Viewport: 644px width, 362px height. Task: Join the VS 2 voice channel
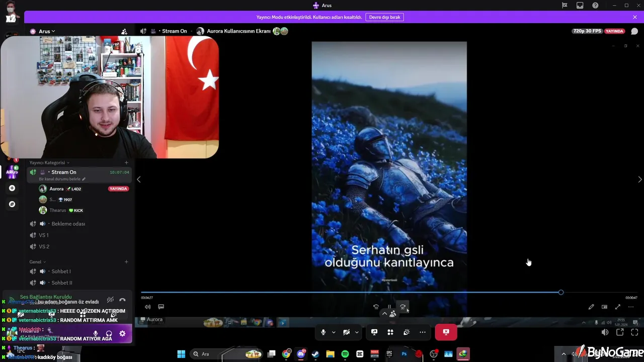(79, 246)
